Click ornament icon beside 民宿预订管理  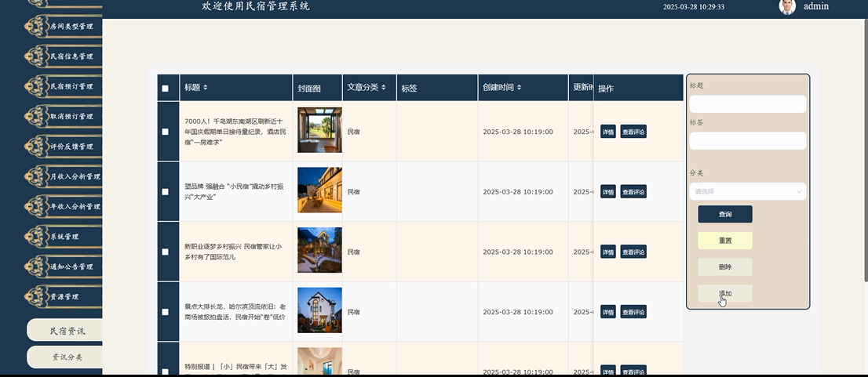coord(37,86)
